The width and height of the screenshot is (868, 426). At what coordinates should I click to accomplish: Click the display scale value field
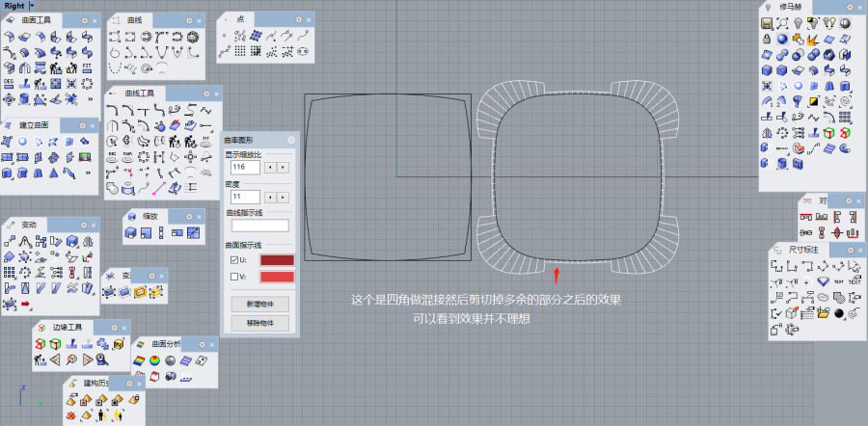(245, 168)
